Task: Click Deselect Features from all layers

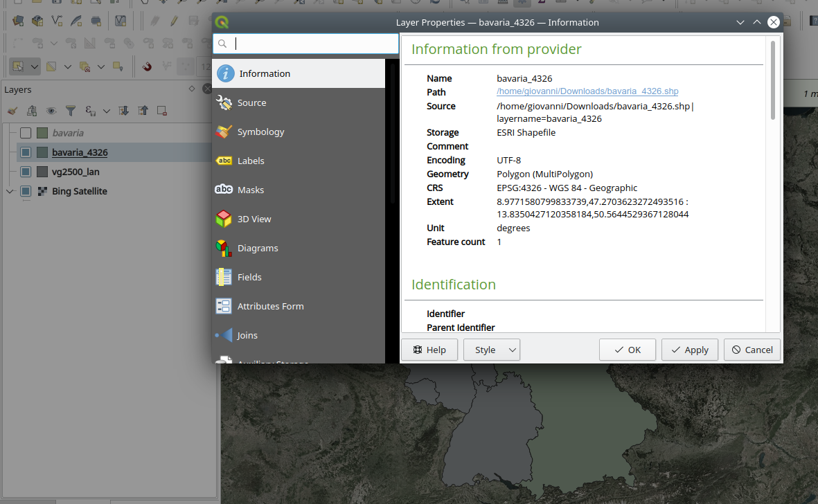Action: (85, 66)
